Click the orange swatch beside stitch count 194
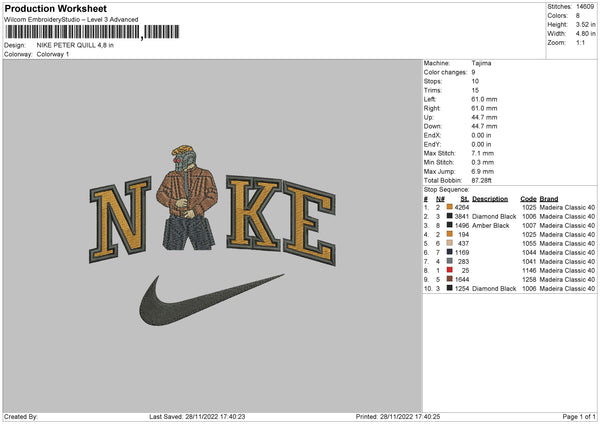The image size is (600, 424). pyautogui.click(x=450, y=234)
